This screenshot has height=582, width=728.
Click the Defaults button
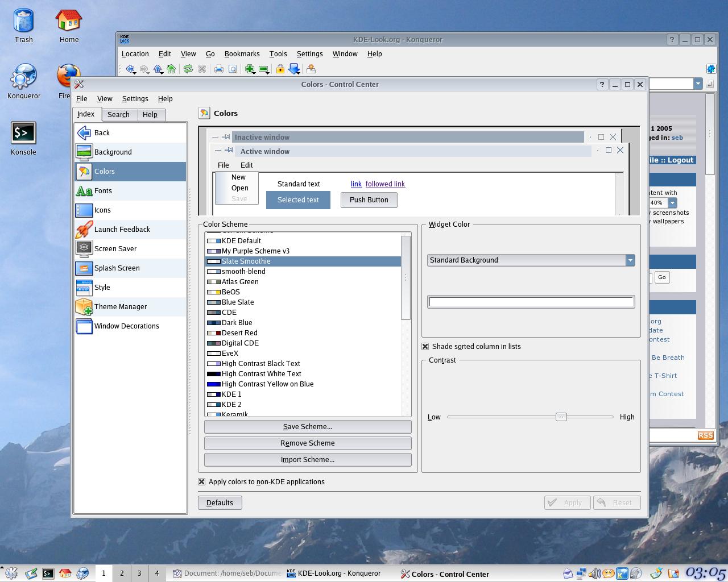pos(220,503)
